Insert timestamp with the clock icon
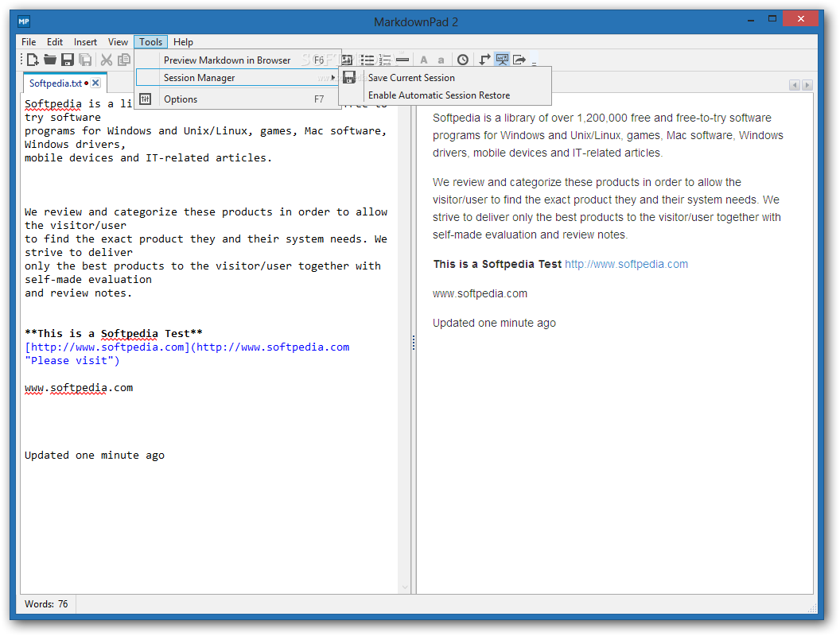The image size is (840, 636). (463, 60)
